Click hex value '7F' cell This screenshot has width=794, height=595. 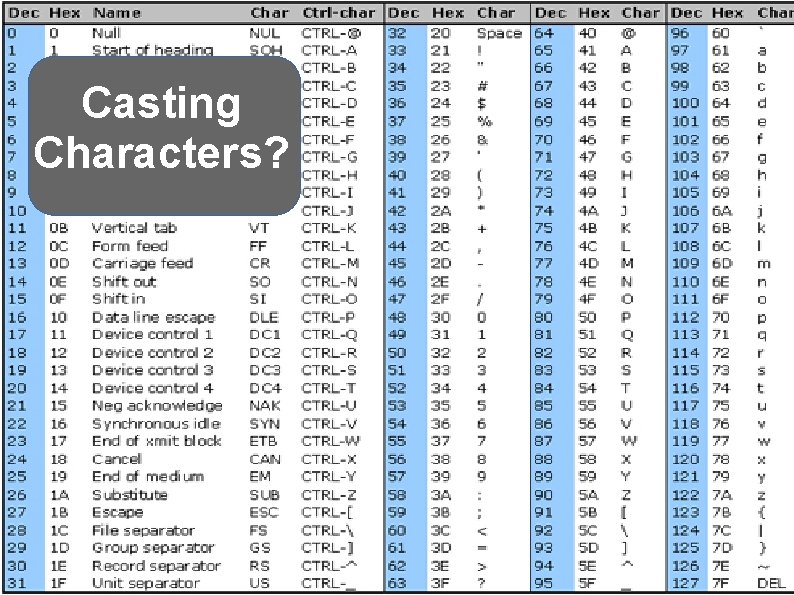point(721,583)
